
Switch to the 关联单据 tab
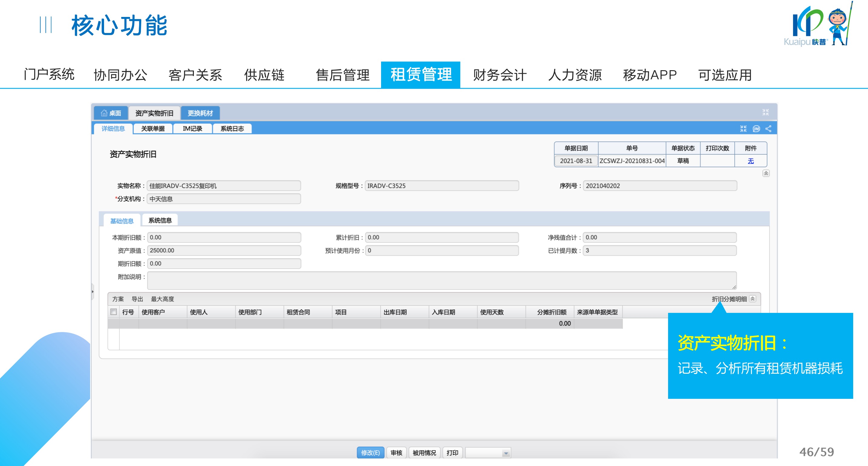[153, 129]
